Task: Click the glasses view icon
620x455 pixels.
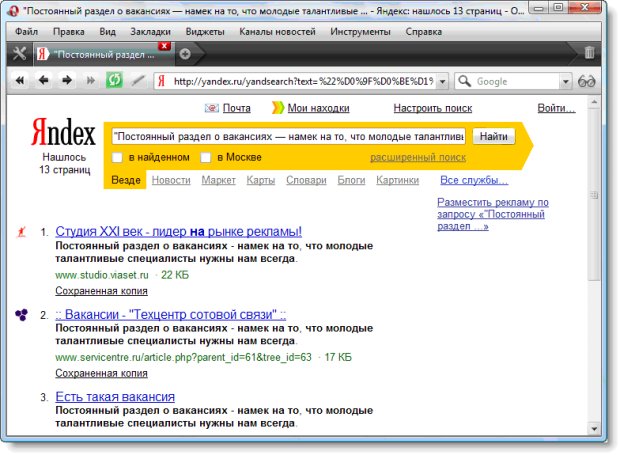Action: (x=586, y=81)
